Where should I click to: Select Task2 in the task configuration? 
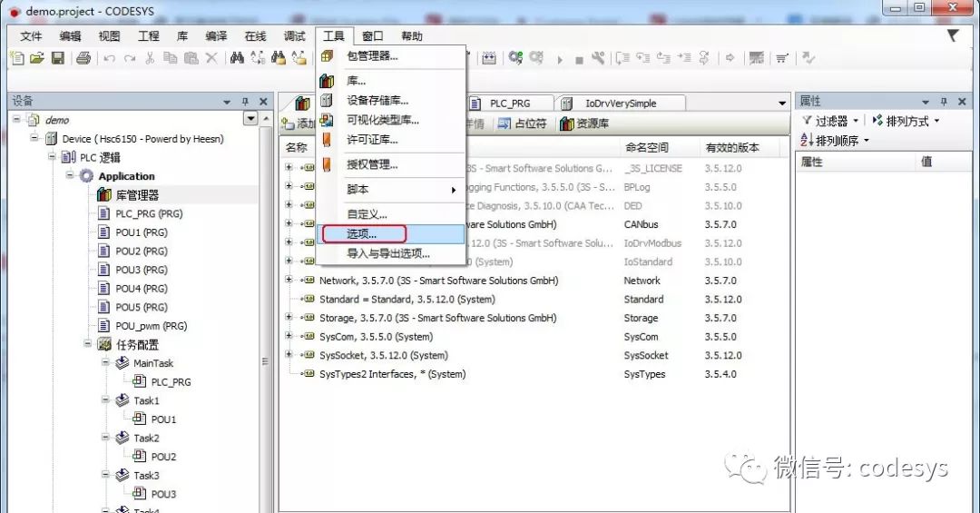146,438
